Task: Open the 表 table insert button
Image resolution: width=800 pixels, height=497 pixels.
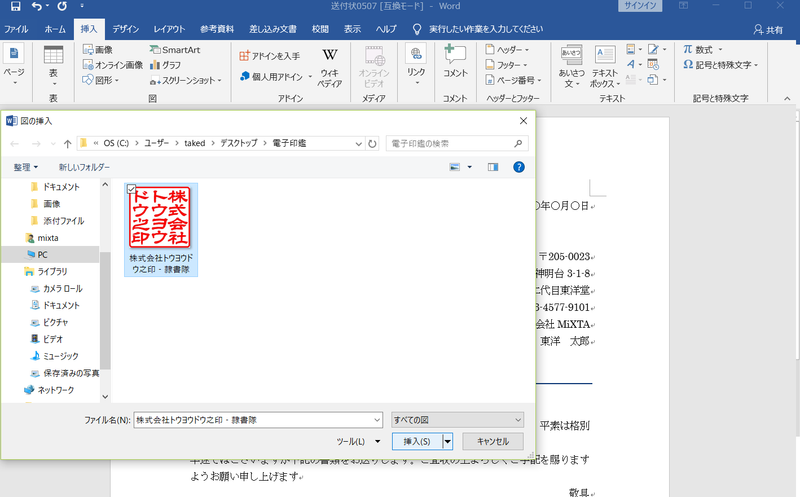Action: (53, 65)
